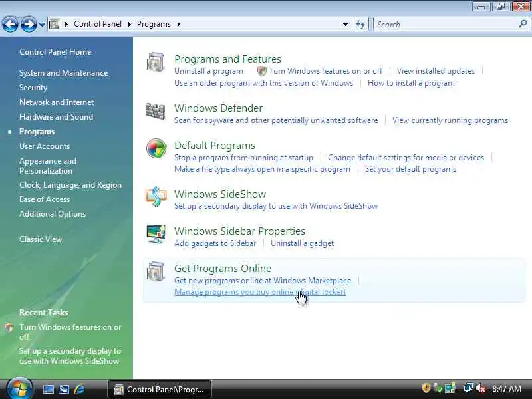This screenshot has width=532, height=399.
Task: Open the Windows Sidebar Properties heading
Action: [239, 231]
